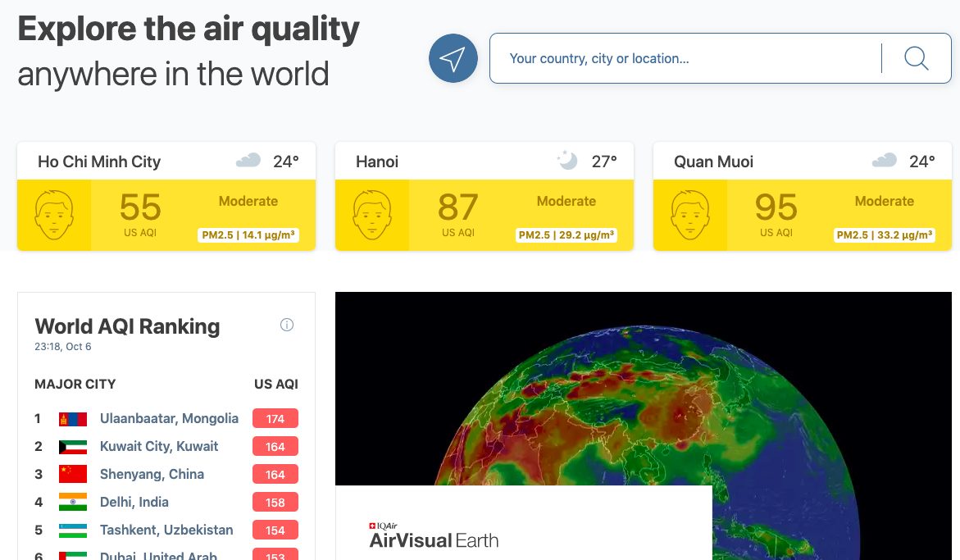Click the face icon in Hanoi card
This screenshot has height=560, width=960.
coord(372,215)
